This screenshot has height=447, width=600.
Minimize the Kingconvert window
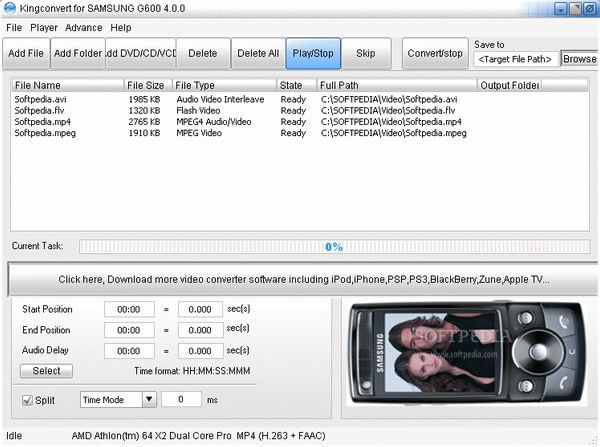(x=561, y=8)
